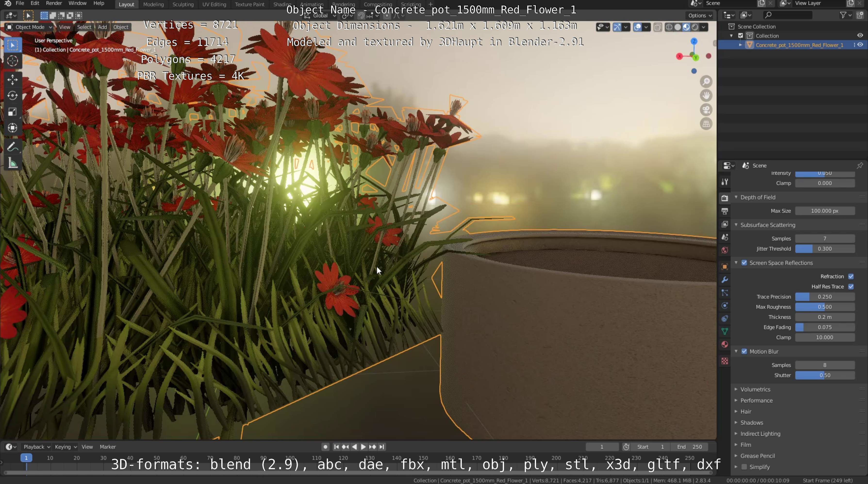Select the Select Box tool
This screenshot has width=868, height=484.
[12, 45]
